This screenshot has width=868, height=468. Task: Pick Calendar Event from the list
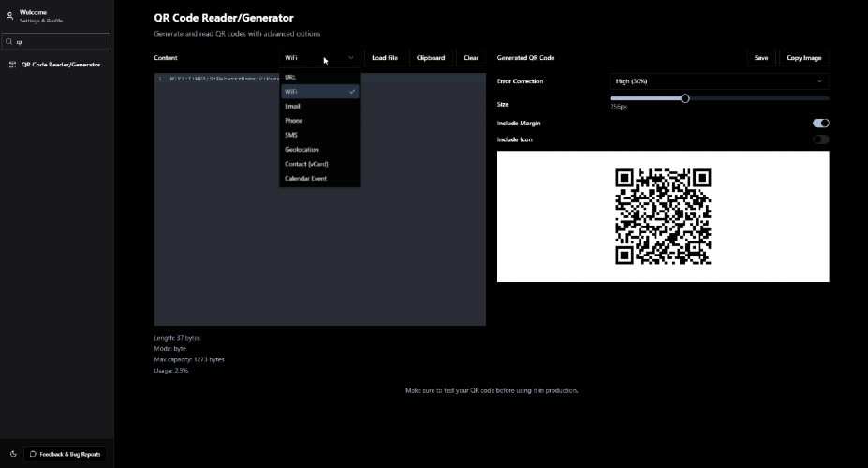click(x=320, y=178)
